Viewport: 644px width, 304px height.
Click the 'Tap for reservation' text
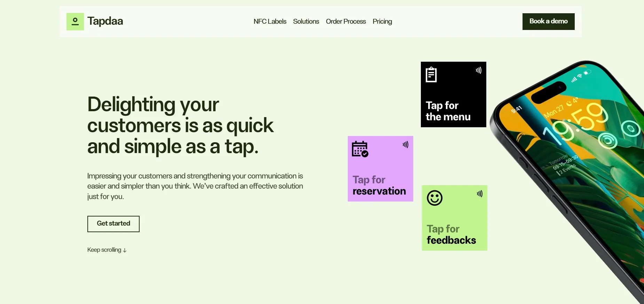(x=379, y=185)
